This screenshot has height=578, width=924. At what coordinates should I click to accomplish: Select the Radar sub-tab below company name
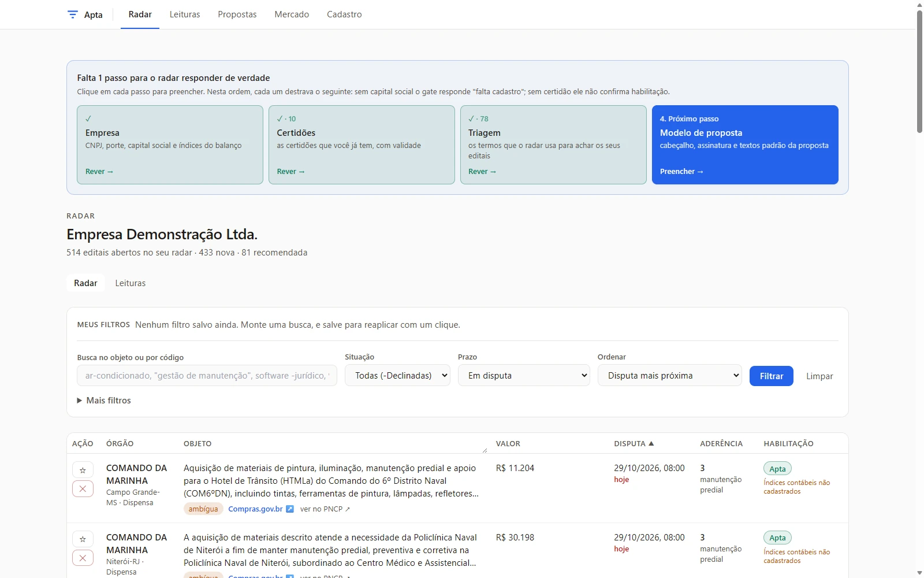(85, 283)
